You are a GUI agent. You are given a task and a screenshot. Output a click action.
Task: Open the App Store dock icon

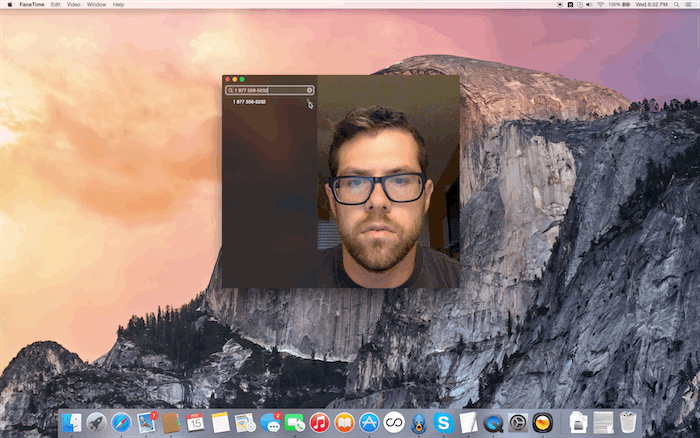369,423
